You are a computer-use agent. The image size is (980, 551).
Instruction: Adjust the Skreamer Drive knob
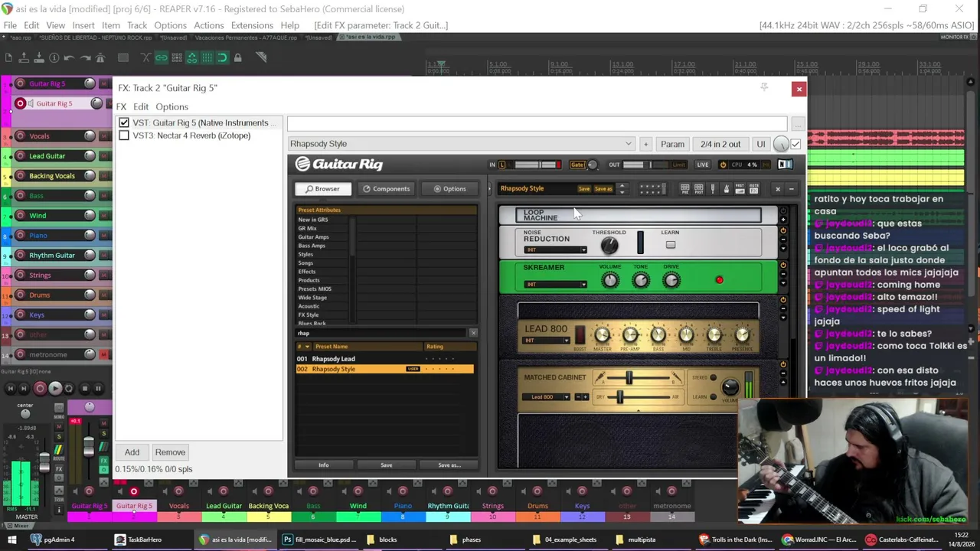click(671, 281)
